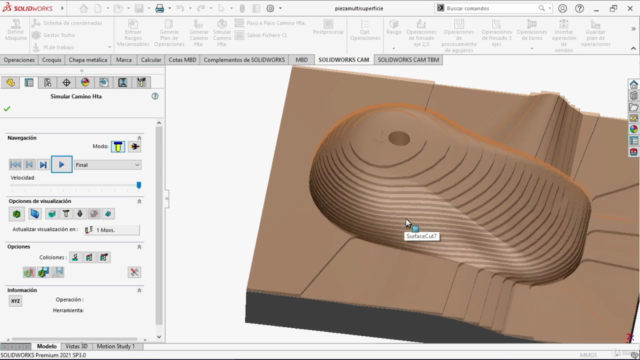Open the Motion Study 1 tab
The image size is (640, 360).
click(x=116, y=346)
